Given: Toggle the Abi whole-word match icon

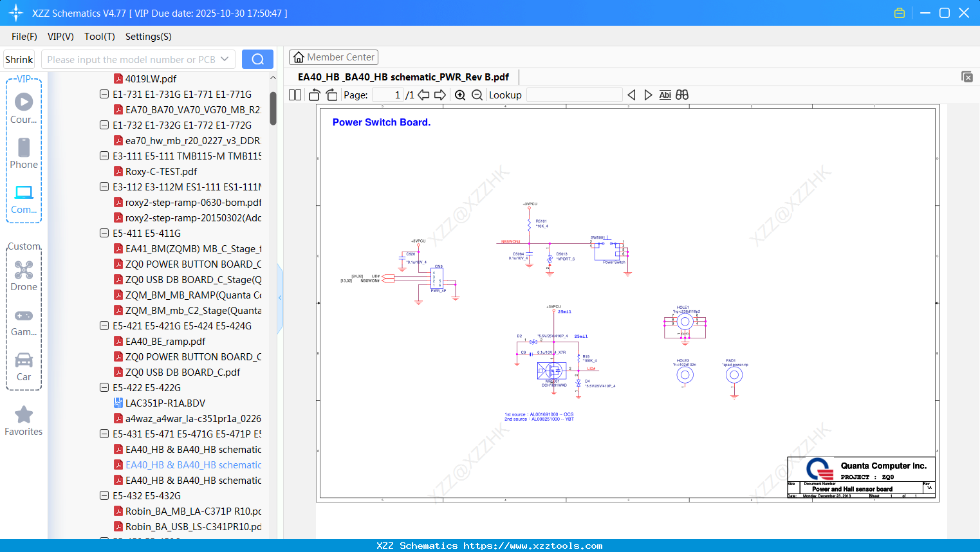Looking at the screenshot, I should pos(665,95).
